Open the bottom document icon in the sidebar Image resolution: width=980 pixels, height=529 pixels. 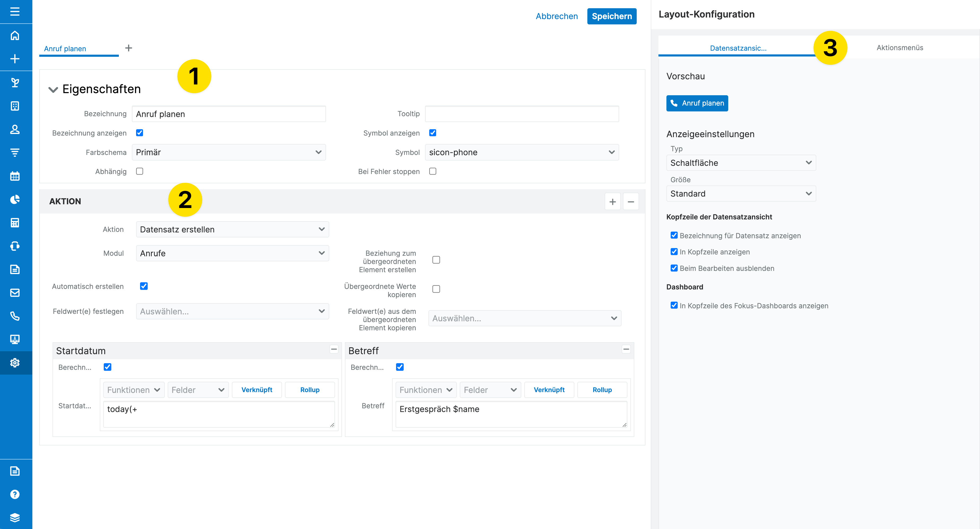click(15, 471)
